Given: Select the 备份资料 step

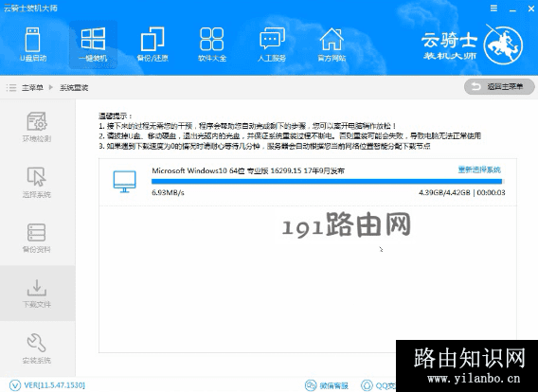Looking at the screenshot, I should (37, 238).
